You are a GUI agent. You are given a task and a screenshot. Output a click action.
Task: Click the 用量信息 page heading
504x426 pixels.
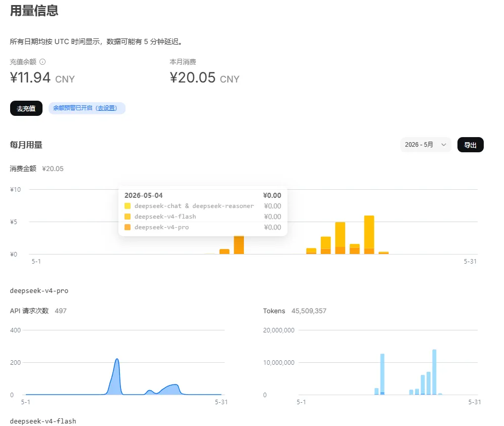coord(34,11)
